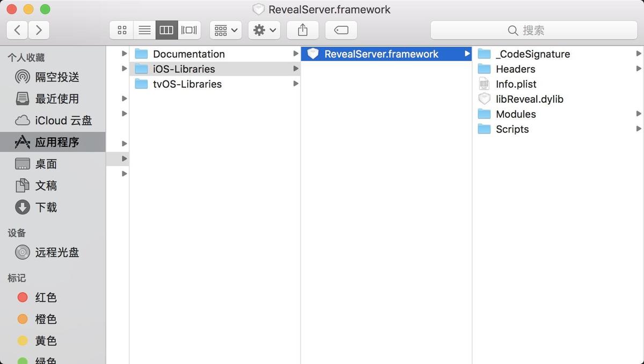Click the title bar proxy shield icon
The image size is (644, 364).
pos(258,10)
